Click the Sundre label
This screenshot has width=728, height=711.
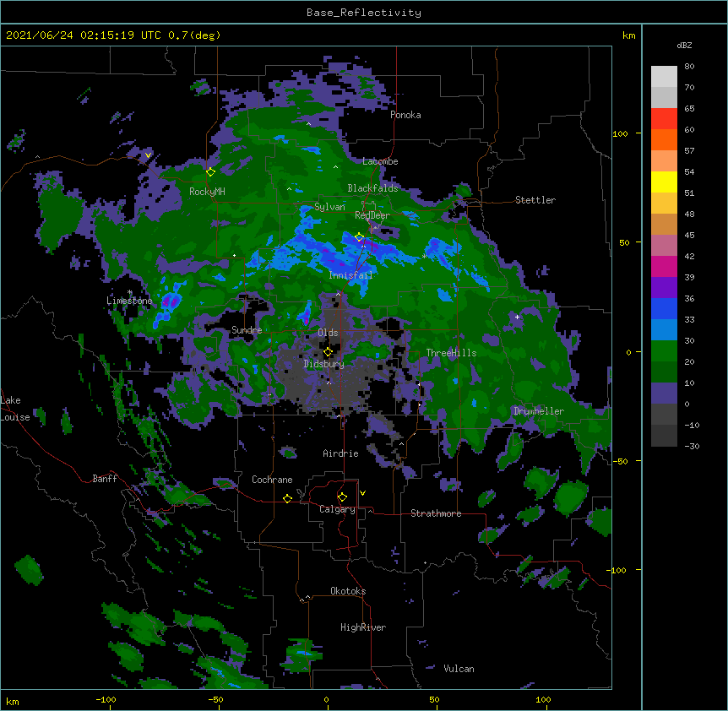click(x=247, y=330)
